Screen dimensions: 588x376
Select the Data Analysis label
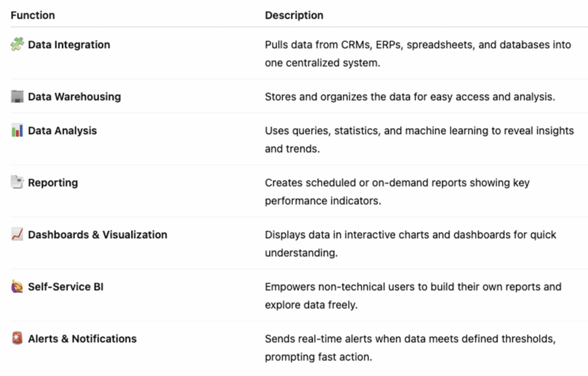pyautogui.click(x=62, y=131)
